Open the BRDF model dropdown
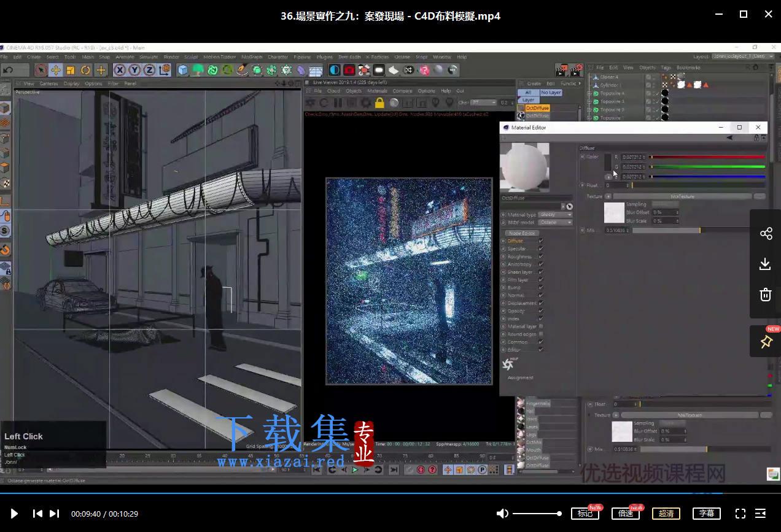The image size is (781, 532). (x=555, y=222)
